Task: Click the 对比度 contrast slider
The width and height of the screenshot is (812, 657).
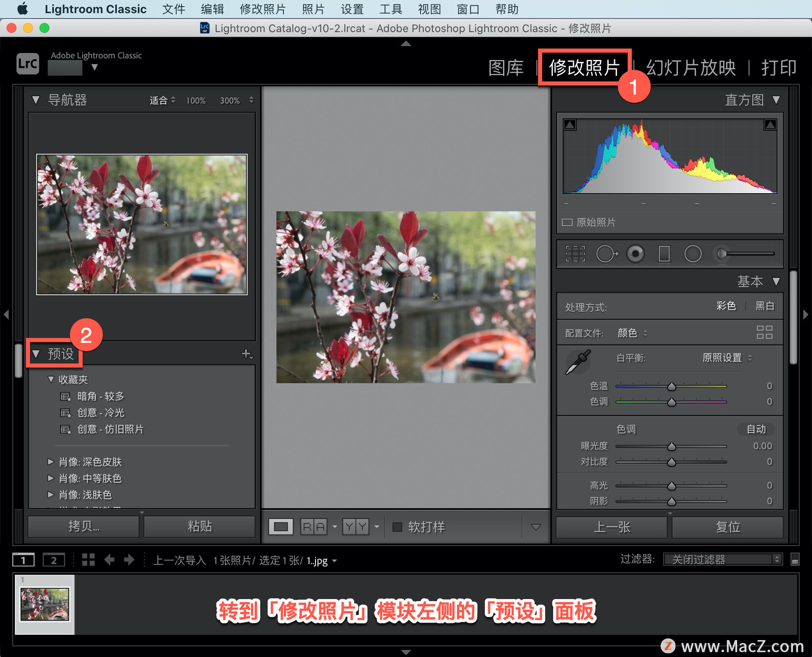Action: pos(671,462)
